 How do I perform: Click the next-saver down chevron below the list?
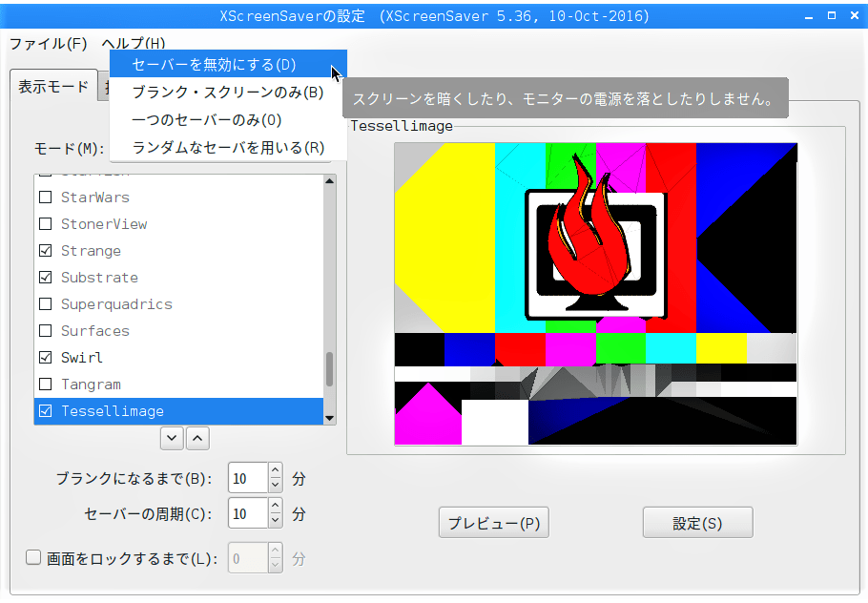tap(172, 439)
